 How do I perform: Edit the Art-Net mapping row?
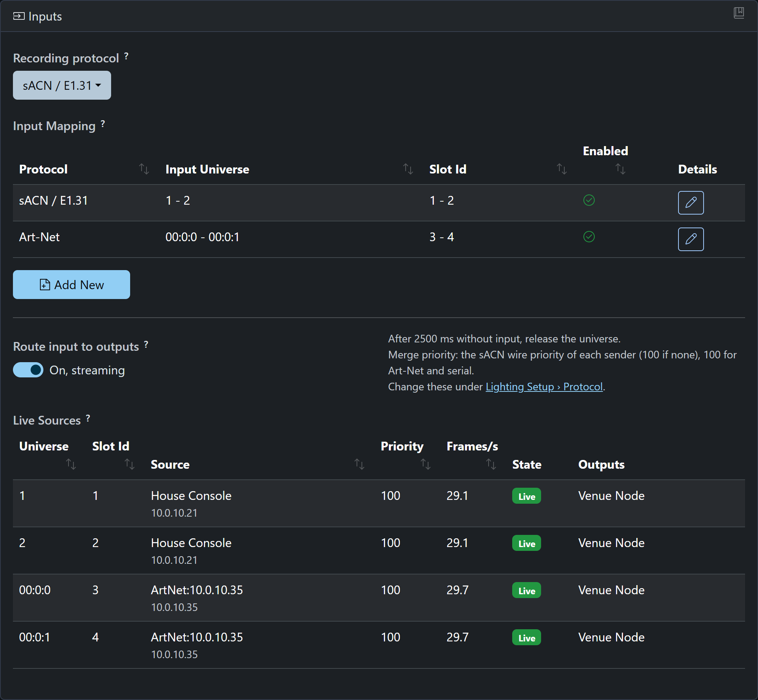[x=691, y=239]
